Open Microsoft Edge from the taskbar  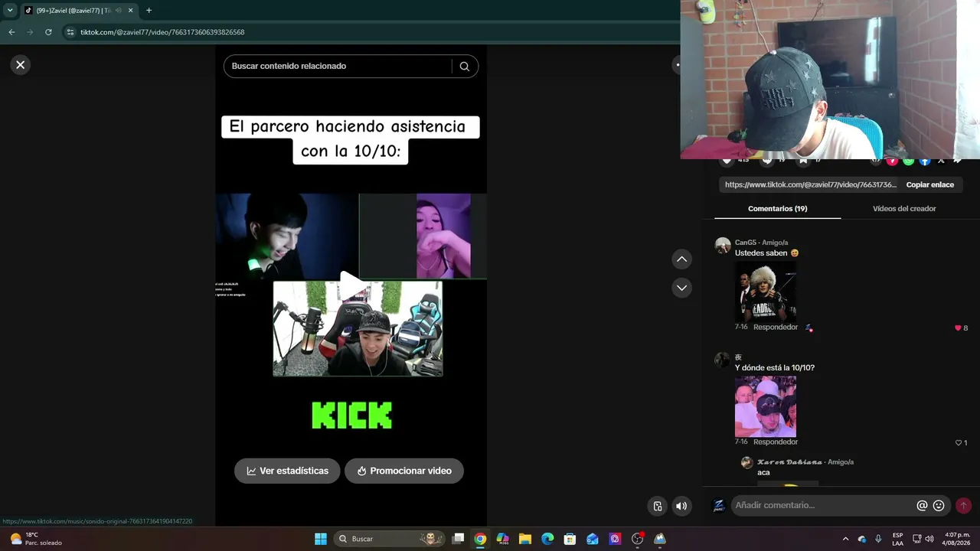click(547, 539)
